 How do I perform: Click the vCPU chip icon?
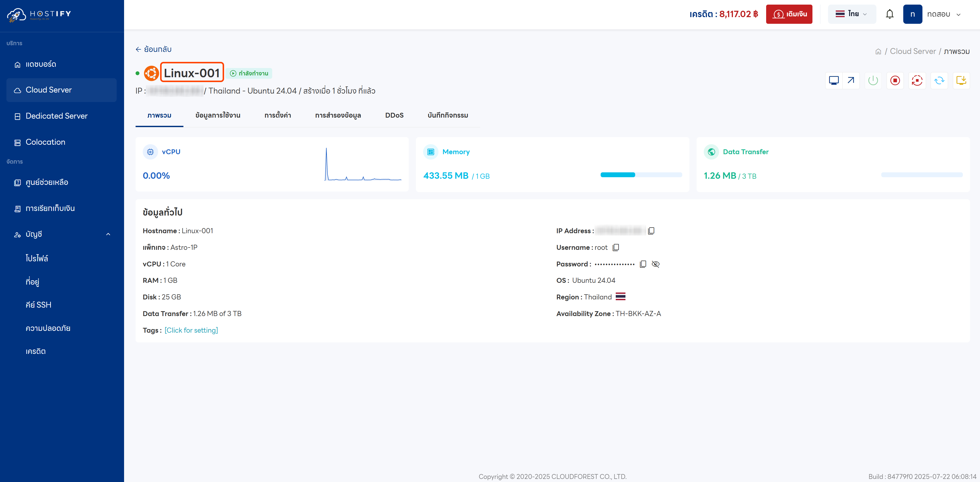click(150, 152)
